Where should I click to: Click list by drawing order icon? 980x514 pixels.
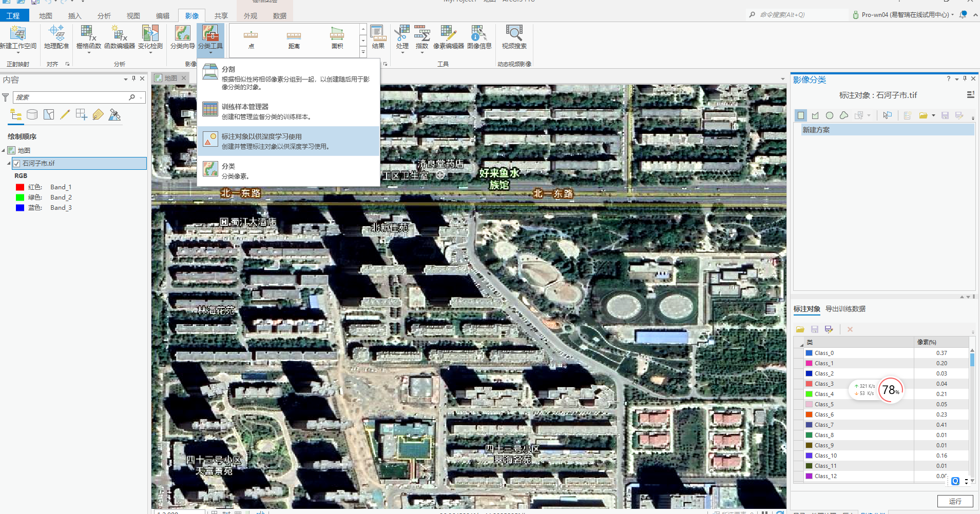[16, 114]
